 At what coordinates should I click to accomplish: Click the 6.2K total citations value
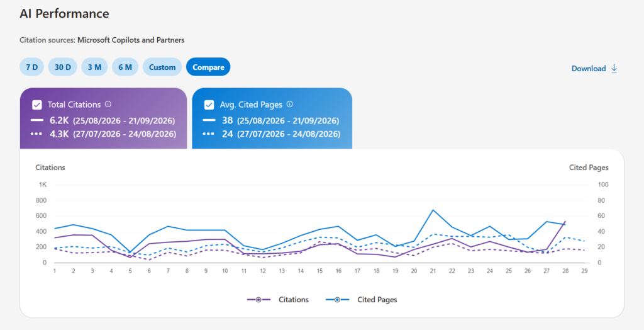click(x=60, y=120)
